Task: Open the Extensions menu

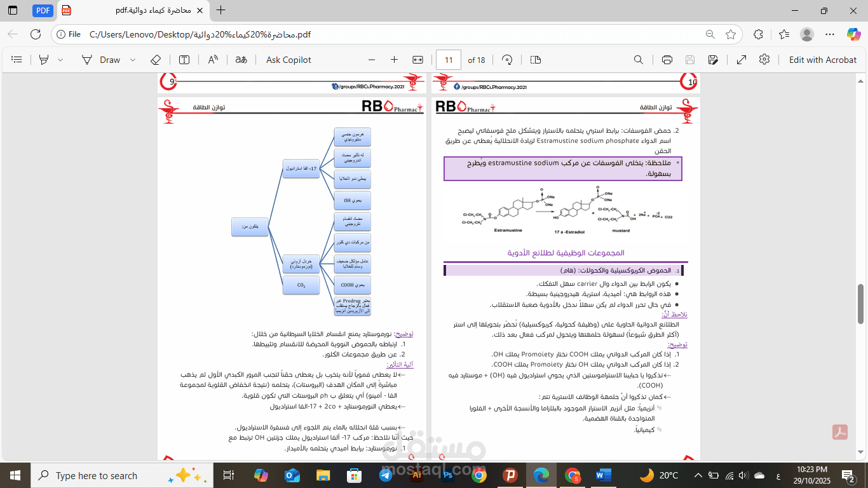Action: [x=758, y=34]
